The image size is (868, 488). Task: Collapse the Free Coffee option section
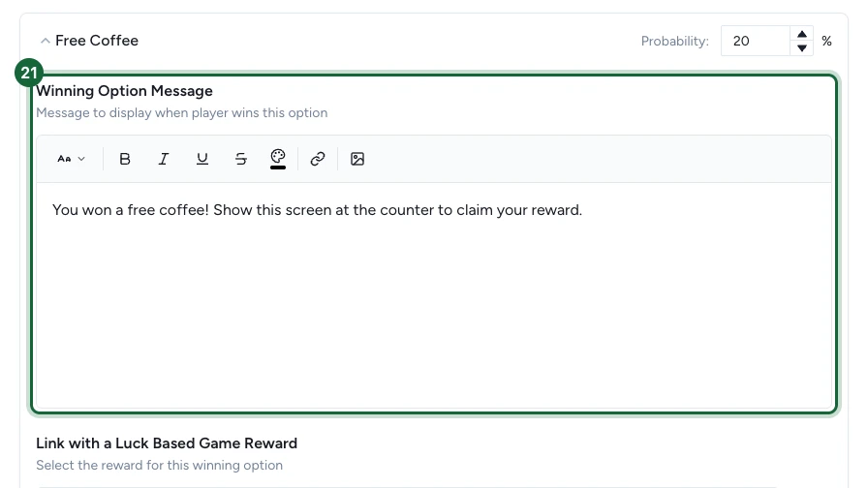46,41
